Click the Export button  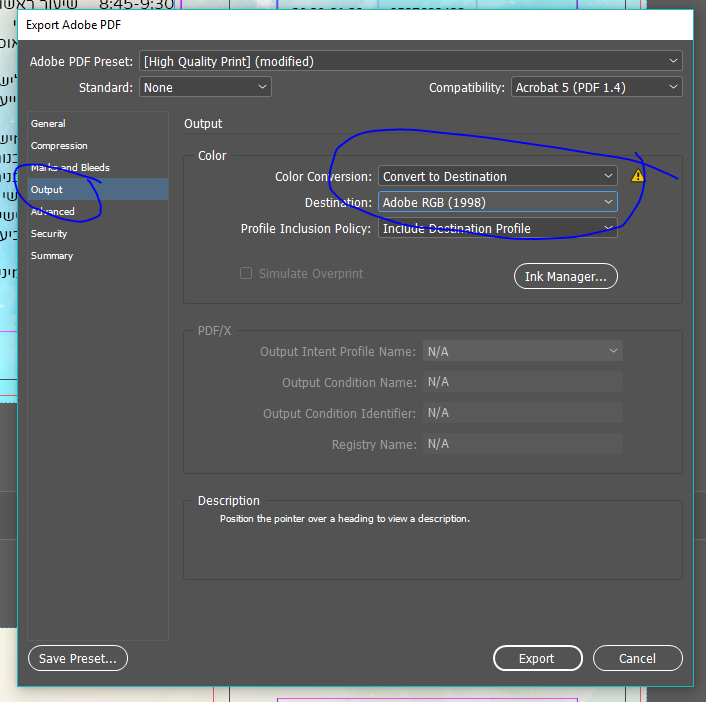(538, 658)
